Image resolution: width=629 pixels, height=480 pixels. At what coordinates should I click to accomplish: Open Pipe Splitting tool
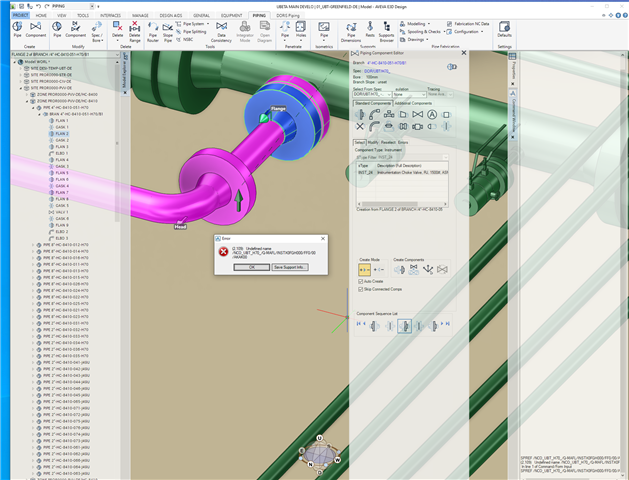tap(191, 32)
